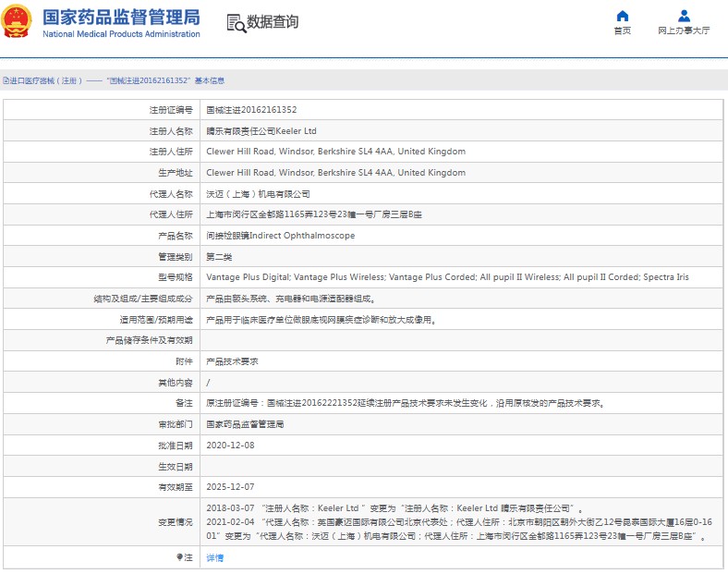Click the 生产地址 Clewer Hill Road address
The height and width of the screenshot is (574, 728).
335,173
